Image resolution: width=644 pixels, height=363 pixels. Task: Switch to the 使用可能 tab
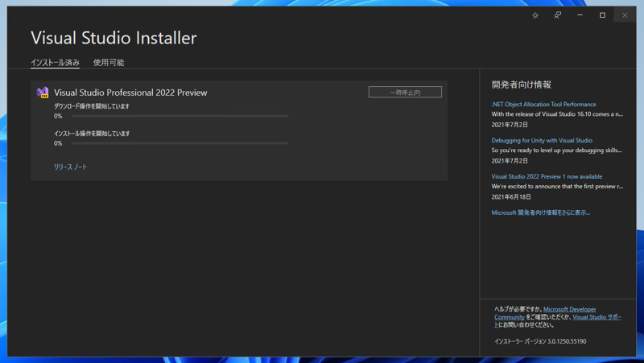(x=109, y=63)
